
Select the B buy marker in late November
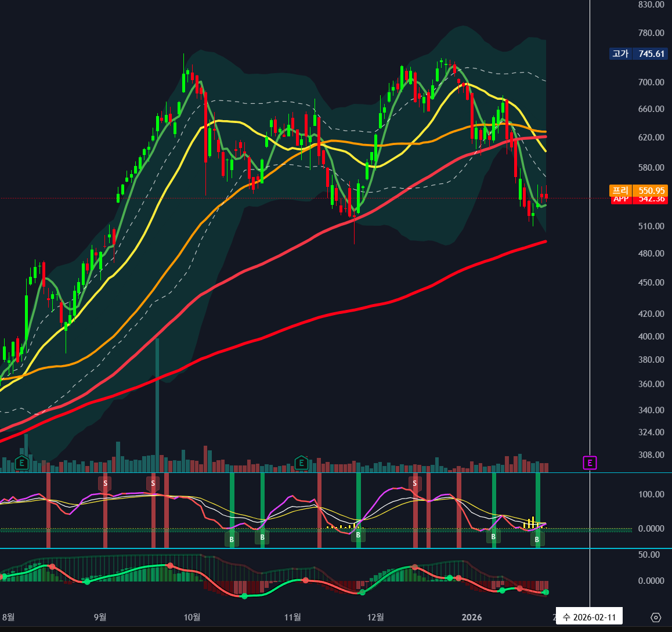[x=358, y=535]
